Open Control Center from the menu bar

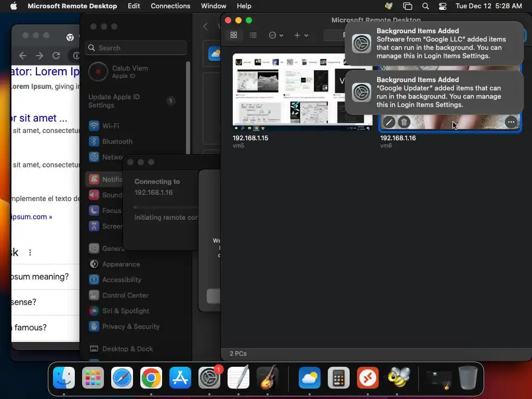[x=443, y=6]
